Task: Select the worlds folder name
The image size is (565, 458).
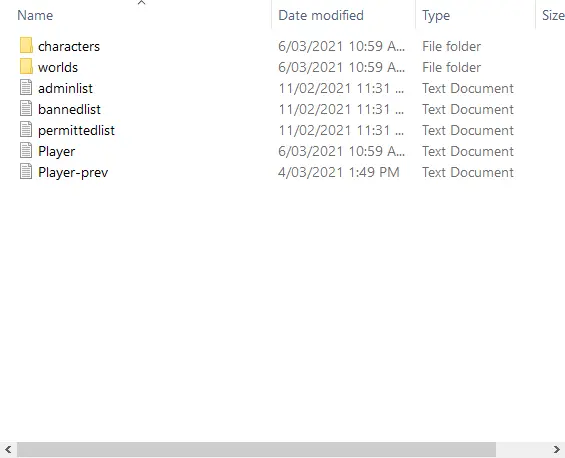Action: point(58,67)
